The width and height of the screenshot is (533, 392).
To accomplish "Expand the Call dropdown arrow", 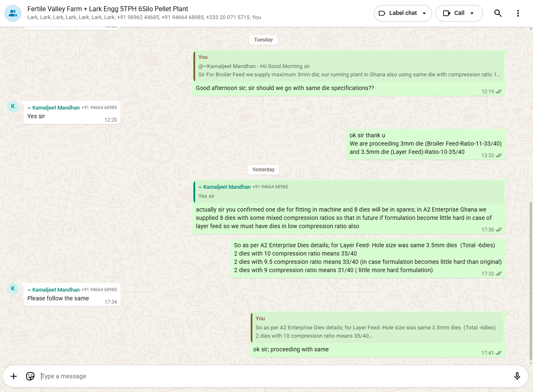I will [472, 13].
